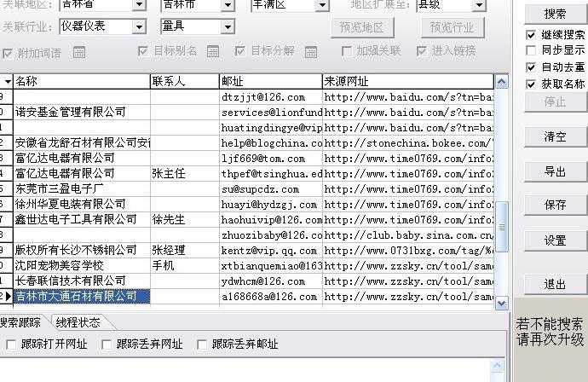Click 清空 to clear results
The height and width of the screenshot is (382, 588).
click(x=555, y=136)
